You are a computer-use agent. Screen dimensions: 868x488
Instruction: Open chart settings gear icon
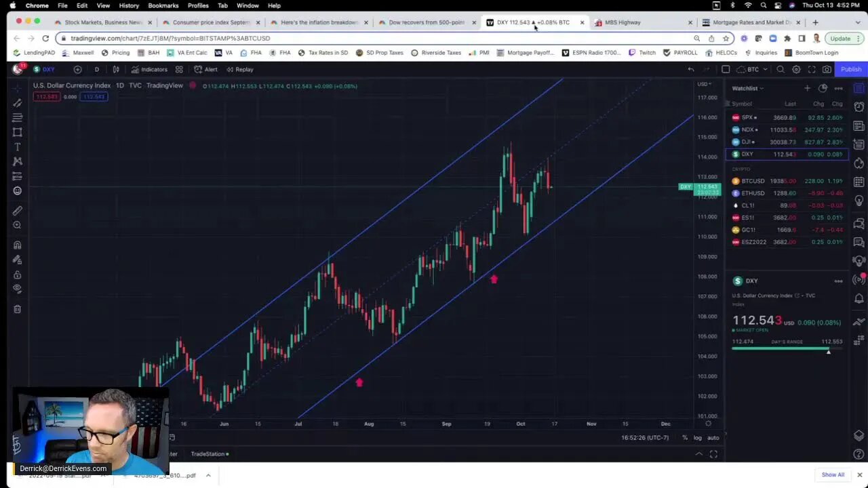[796, 69]
